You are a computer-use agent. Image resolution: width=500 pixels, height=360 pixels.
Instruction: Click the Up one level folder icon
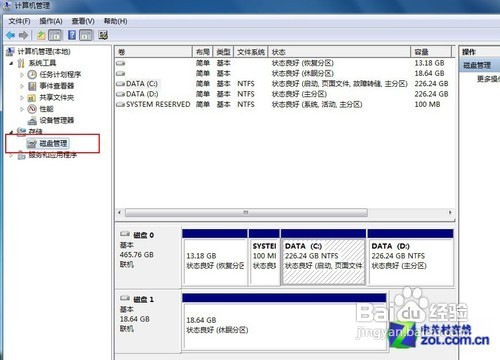[x=41, y=35]
